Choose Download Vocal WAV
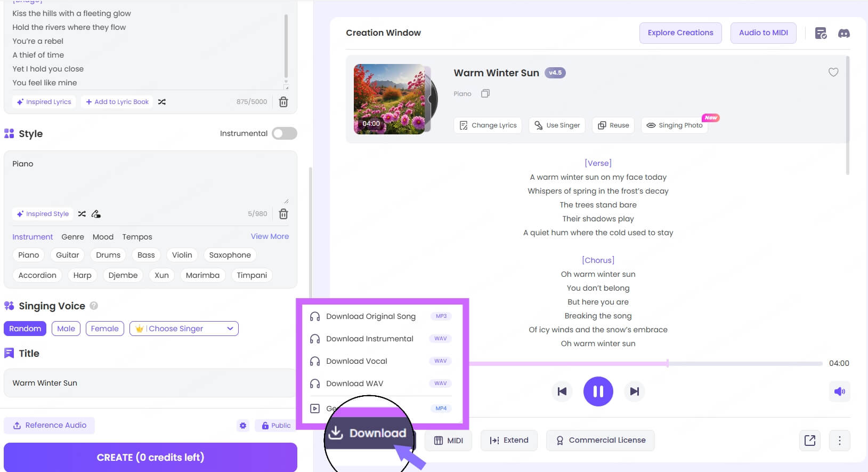868x472 pixels. point(381,361)
